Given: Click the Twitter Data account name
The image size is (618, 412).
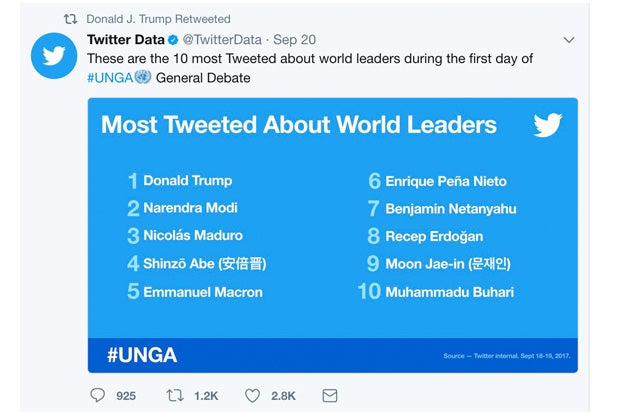Looking at the screenshot, I should tap(125, 40).
